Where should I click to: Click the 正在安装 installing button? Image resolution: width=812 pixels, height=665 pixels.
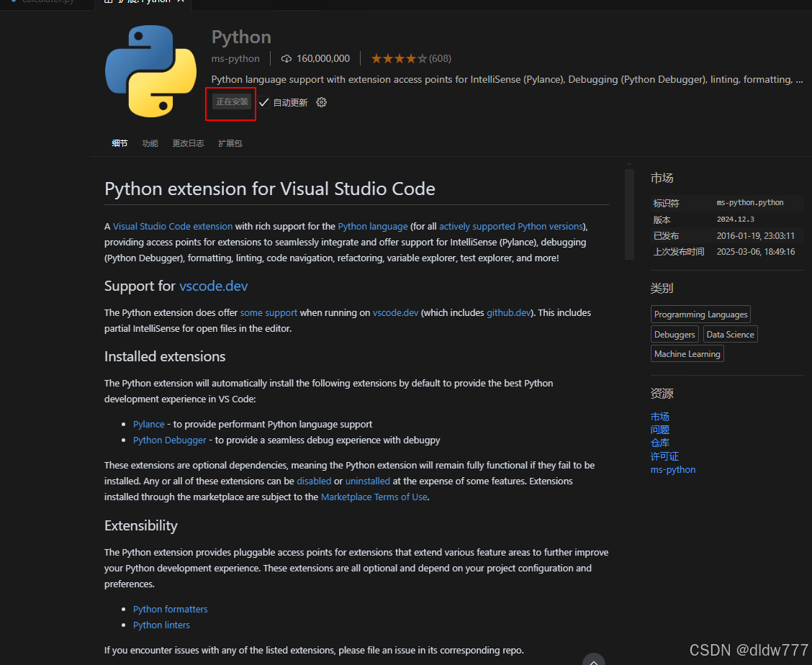tap(232, 101)
